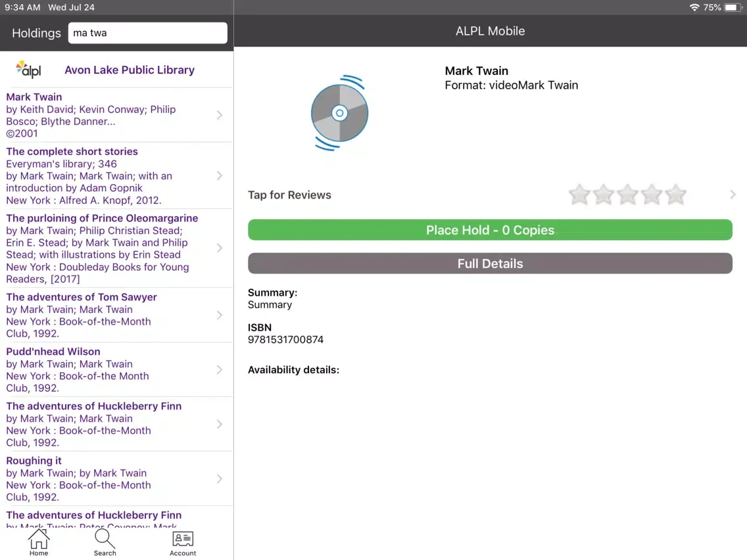Select The complete short stories title

[x=72, y=151]
